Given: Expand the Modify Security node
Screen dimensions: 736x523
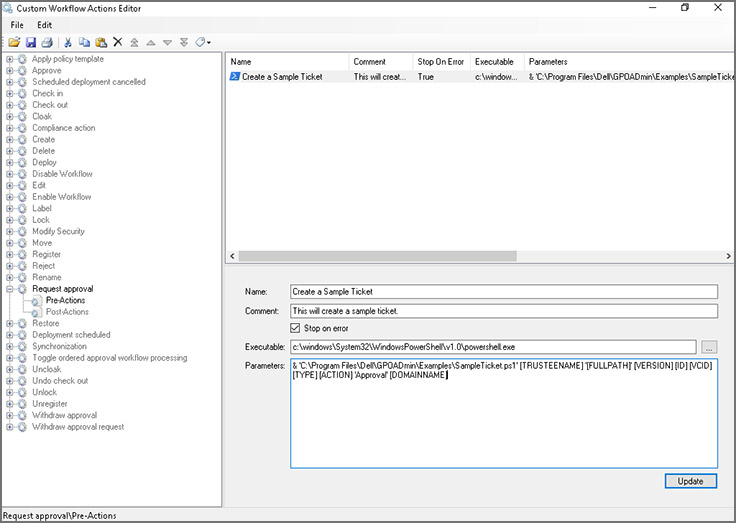Looking at the screenshot, I should [9, 231].
